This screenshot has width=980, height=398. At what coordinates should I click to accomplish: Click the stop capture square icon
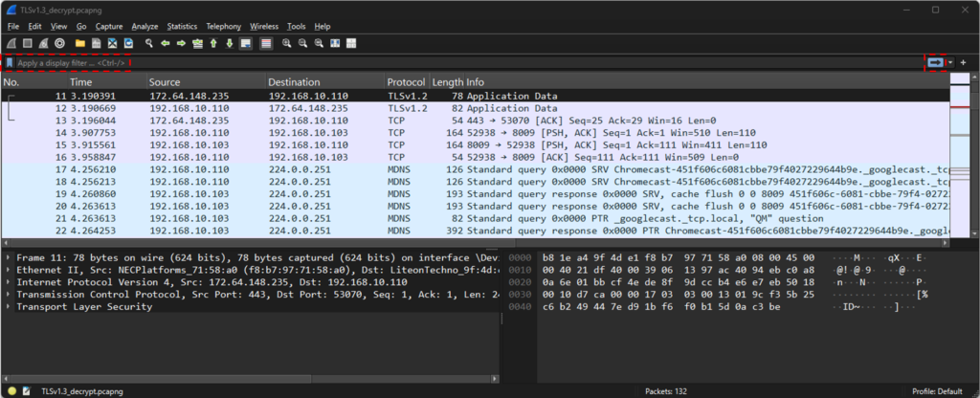27,44
